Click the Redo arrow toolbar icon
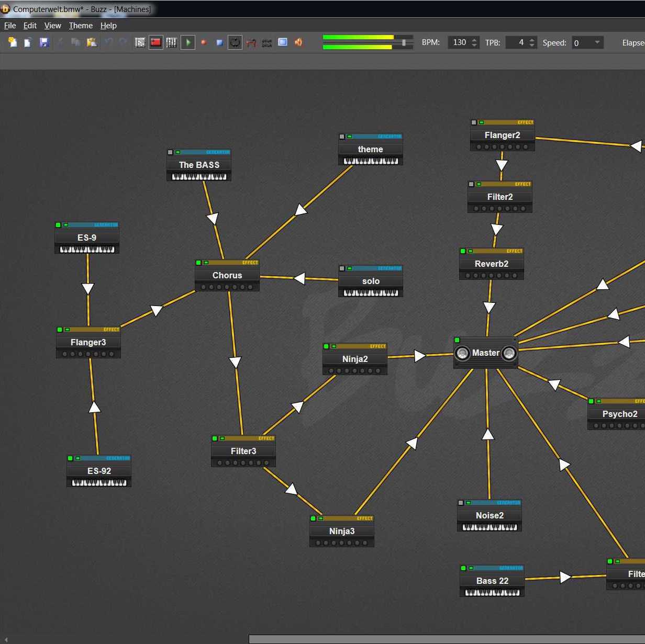Screen dimensions: 645x644 (x=124, y=42)
